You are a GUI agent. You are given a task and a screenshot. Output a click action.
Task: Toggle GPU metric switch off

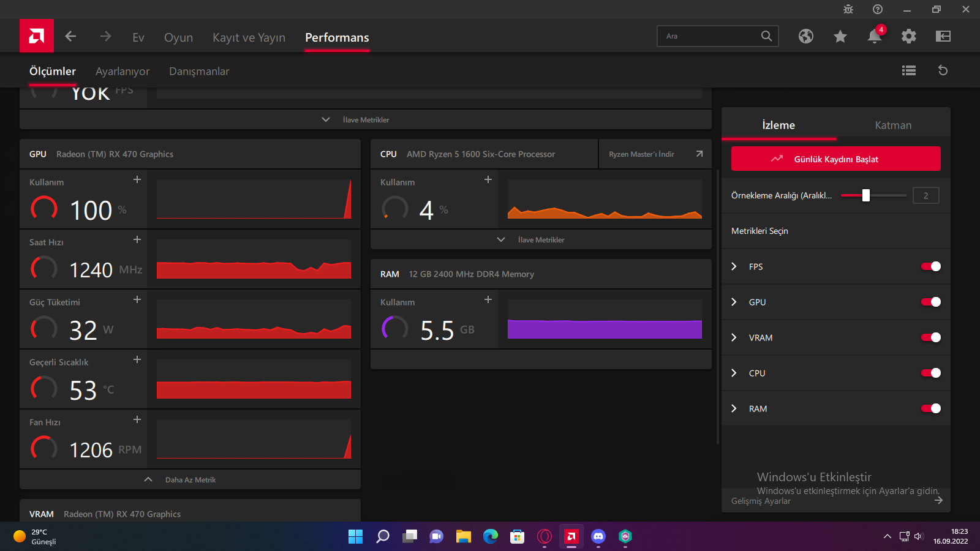click(931, 302)
